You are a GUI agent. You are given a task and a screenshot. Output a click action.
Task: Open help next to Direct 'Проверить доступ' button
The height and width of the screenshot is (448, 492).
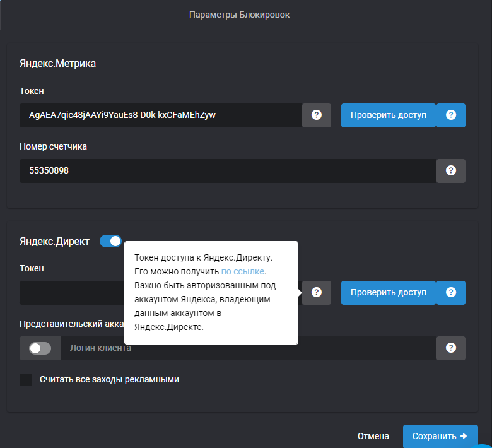click(x=451, y=293)
